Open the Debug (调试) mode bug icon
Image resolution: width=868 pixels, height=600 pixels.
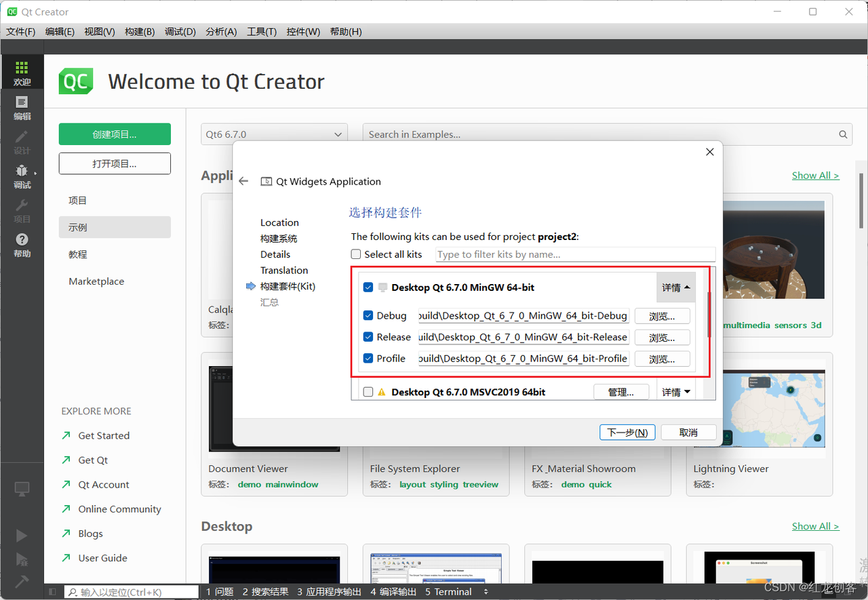22,176
